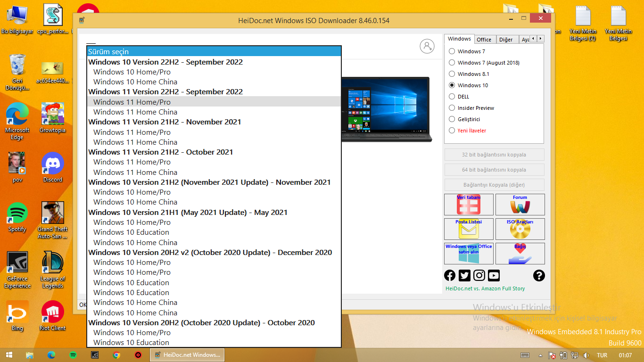Open the user account icon
Image resolution: width=644 pixels, height=362 pixels.
(427, 46)
